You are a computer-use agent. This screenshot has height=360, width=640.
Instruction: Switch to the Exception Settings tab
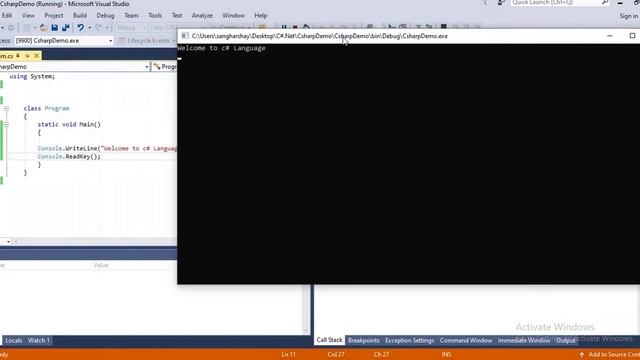[409, 340]
